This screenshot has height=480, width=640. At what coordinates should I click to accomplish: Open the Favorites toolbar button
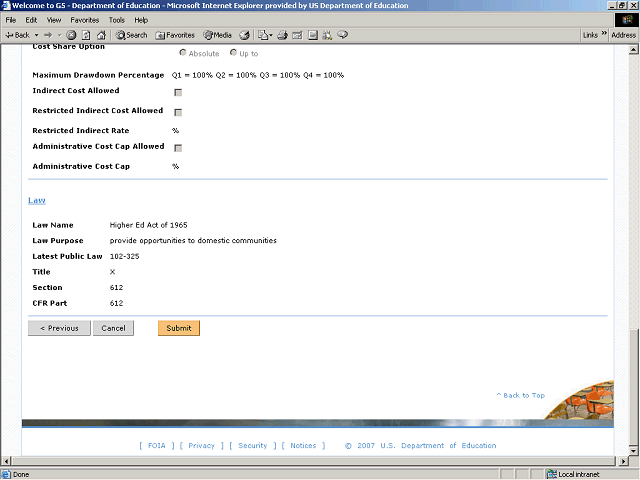point(175,35)
